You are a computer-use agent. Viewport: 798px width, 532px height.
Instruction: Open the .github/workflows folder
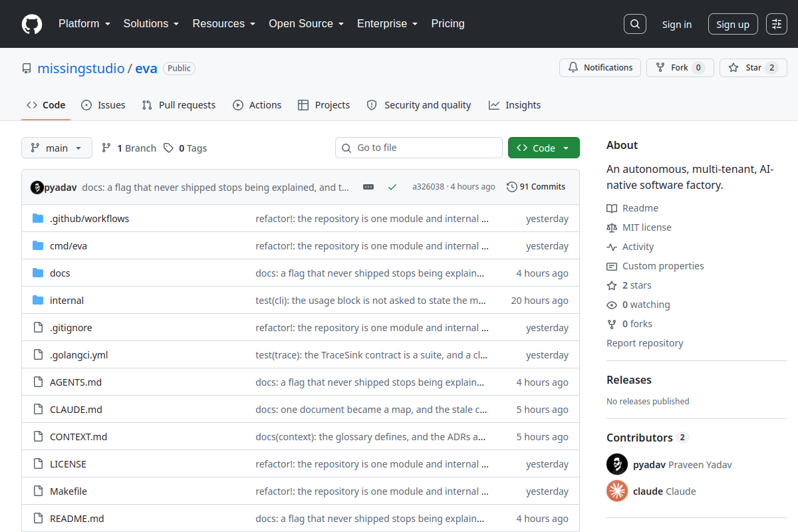89,219
